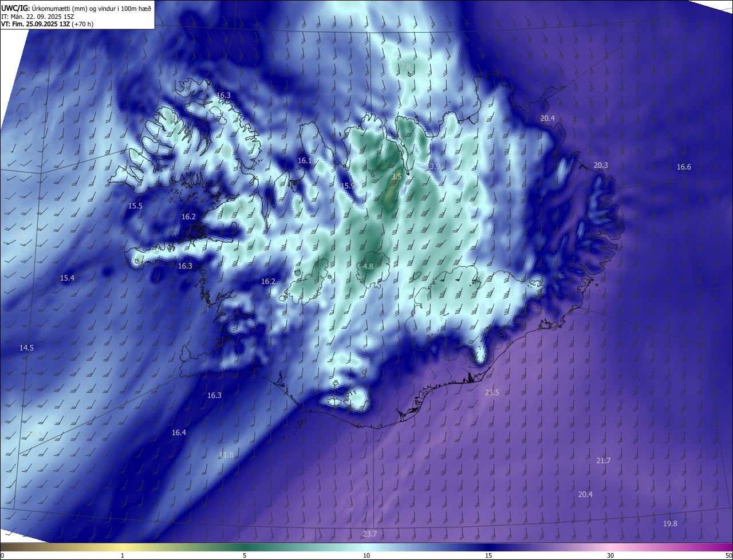
Task: Click the 3.9 value label
Action: pyautogui.click(x=435, y=166)
